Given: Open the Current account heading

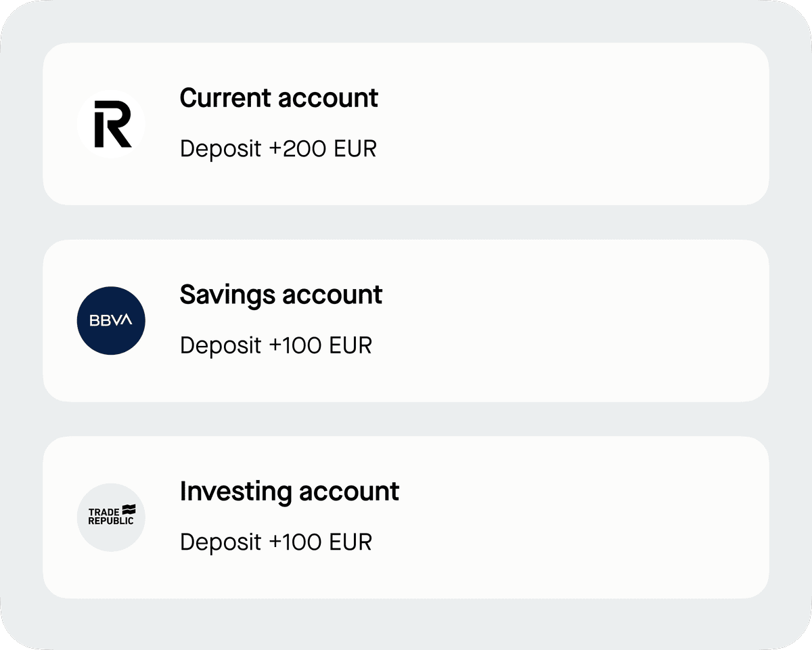Looking at the screenshot, I should (x=279, y=98).
